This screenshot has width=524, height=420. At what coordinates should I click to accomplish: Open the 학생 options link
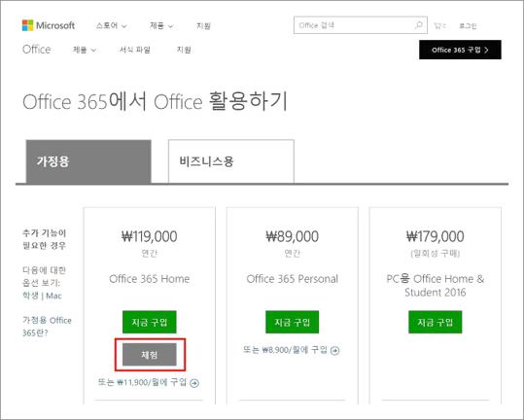(30, 296)
